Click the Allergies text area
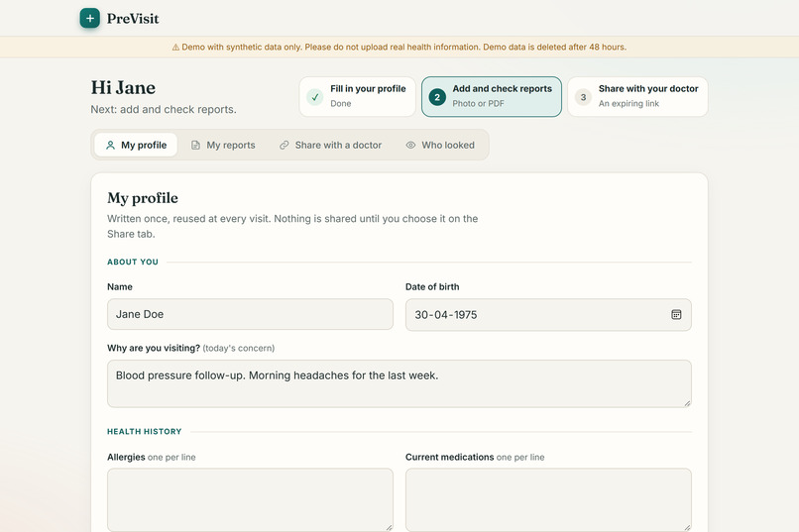This screenshot has width=799, height=532. click(250, 500)
